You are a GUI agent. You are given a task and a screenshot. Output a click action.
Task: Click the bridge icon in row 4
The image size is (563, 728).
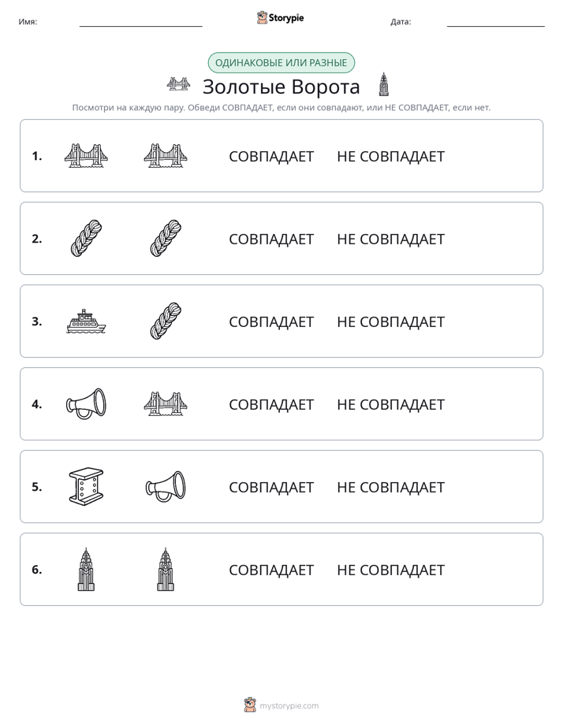pos(166,404)
